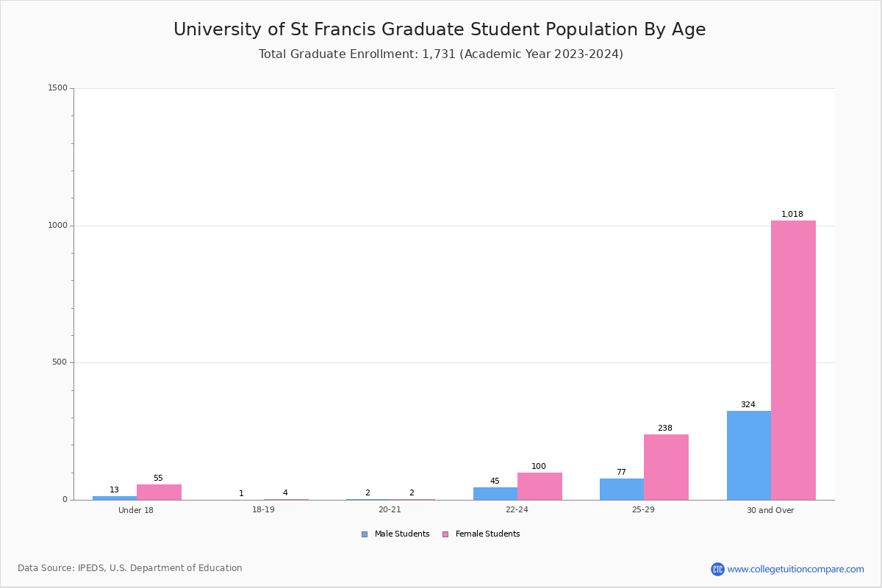Select the blue 45 bar for 22-24
This screenshot has height=588, width=882.
click(495, 494)
